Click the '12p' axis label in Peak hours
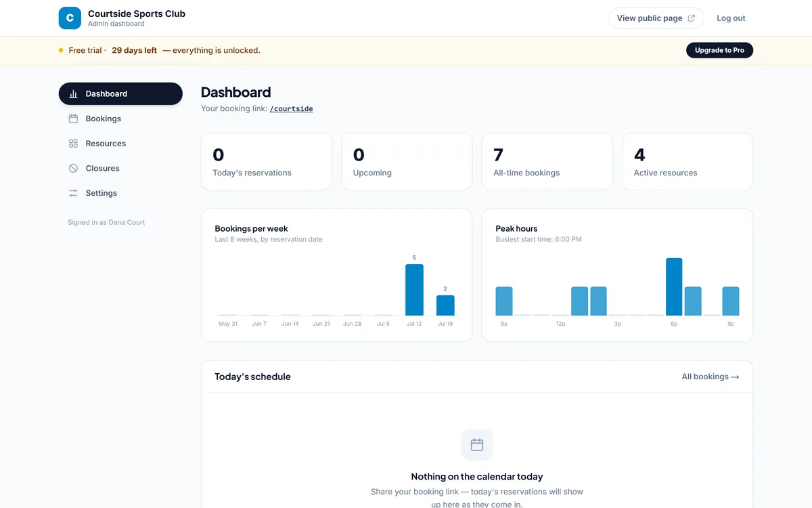The height and width of the screenshot is (508, 812). [560, 324]
